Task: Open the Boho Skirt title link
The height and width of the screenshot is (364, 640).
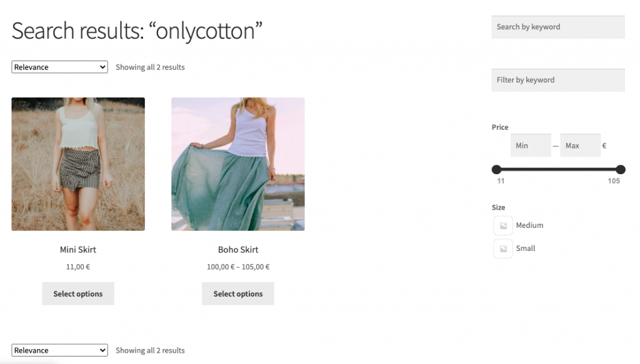Action: point(238,250)
